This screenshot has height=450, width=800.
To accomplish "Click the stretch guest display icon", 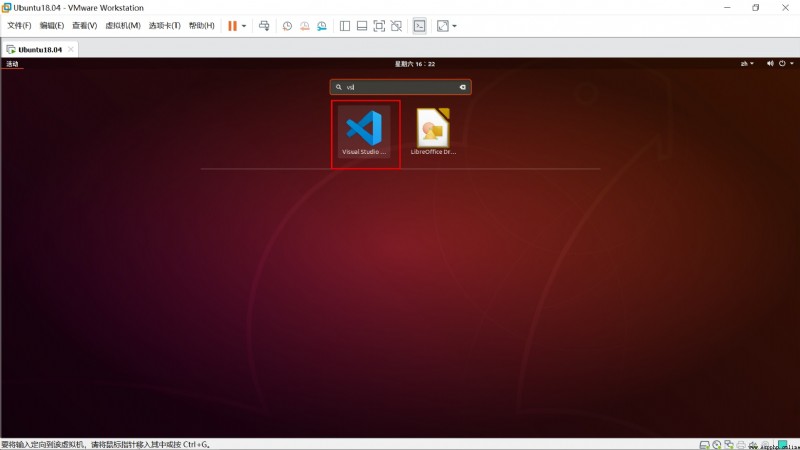I will tap(443, 26).
